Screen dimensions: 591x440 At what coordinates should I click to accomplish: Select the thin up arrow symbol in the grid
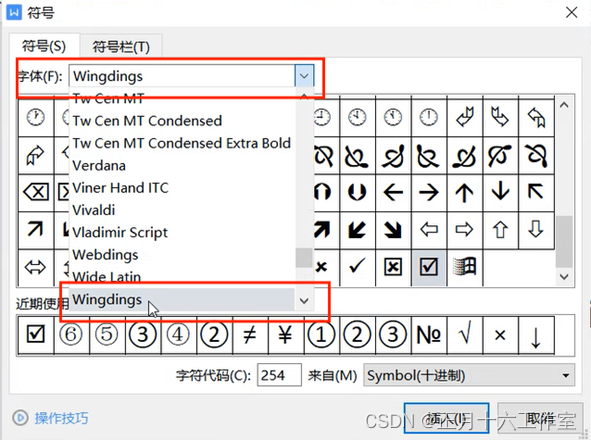(464, 192)
